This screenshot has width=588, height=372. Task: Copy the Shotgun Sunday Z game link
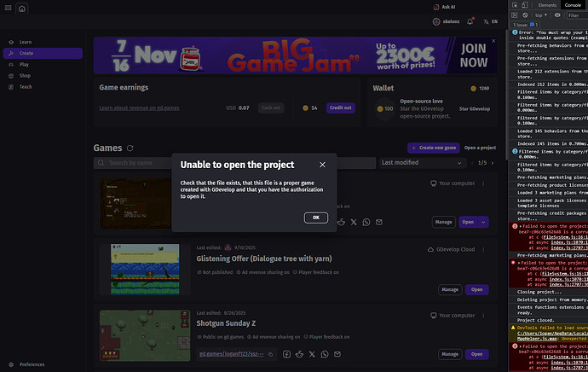click(271, 354)
